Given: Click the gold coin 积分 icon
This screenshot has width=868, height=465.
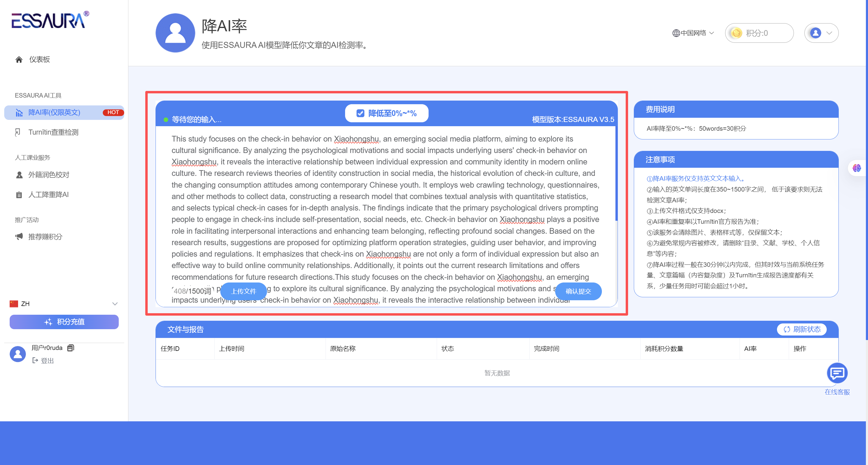Looking at the screenshot, I should [736, 33].
